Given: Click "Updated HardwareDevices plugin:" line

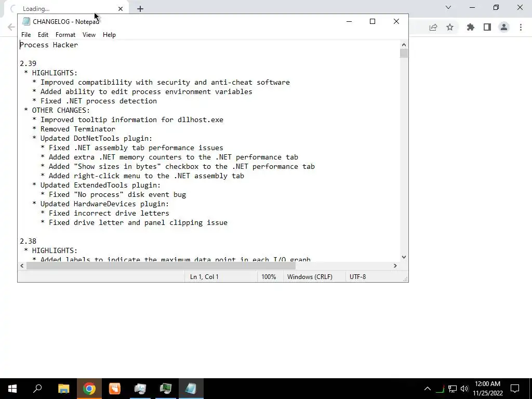Looking at the screenshot, I should pos(104,204).
